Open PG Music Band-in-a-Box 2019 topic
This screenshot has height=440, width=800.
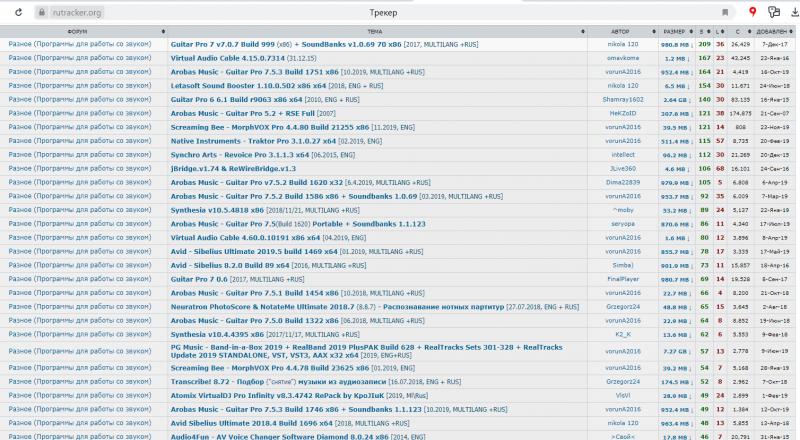(366, 351)
